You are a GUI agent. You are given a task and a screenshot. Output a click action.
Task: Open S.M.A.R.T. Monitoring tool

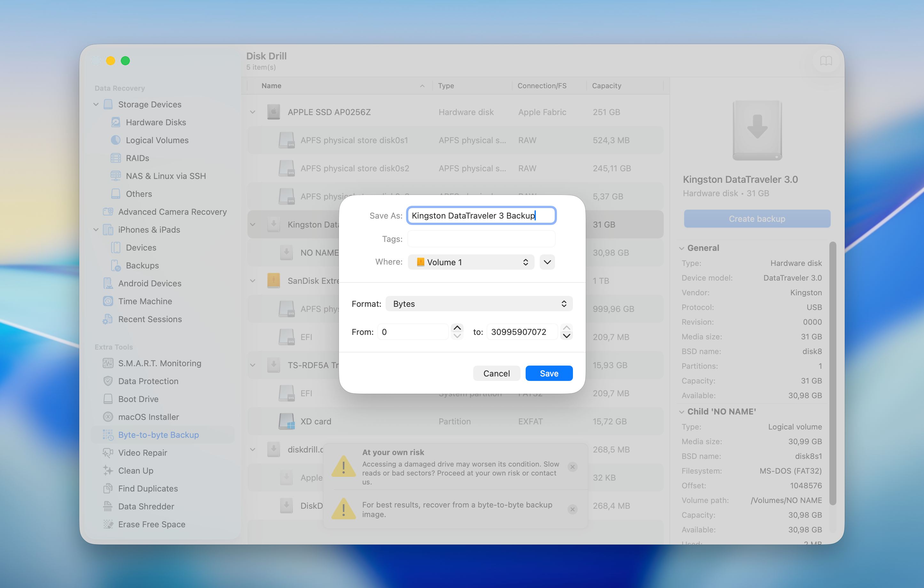[x=159, y=363]
